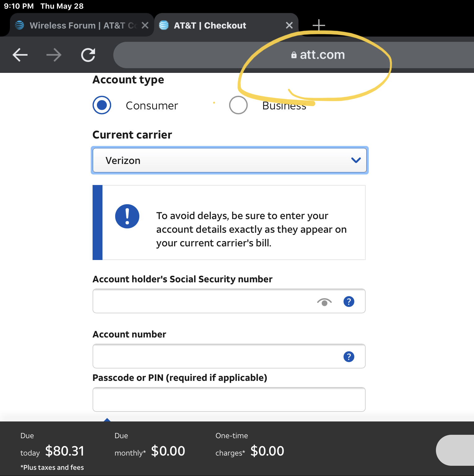The height and width of the screenshot is (476, 474).
Task: Focus the Social Security number field
Action: [229, 301]
